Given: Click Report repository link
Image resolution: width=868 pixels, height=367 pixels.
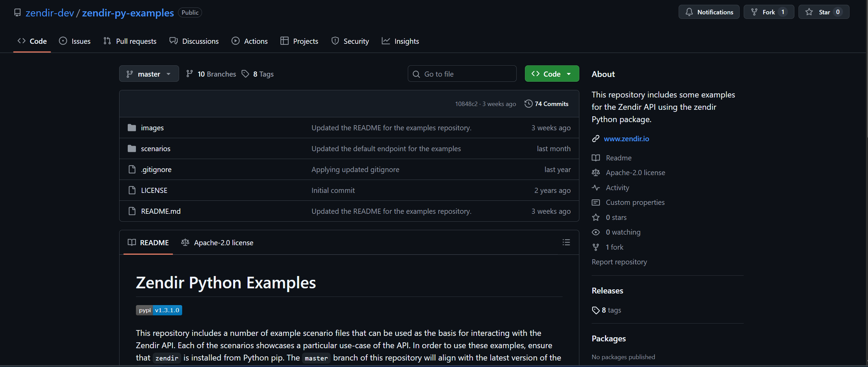Looking at the screenshot, I should 619,262.
